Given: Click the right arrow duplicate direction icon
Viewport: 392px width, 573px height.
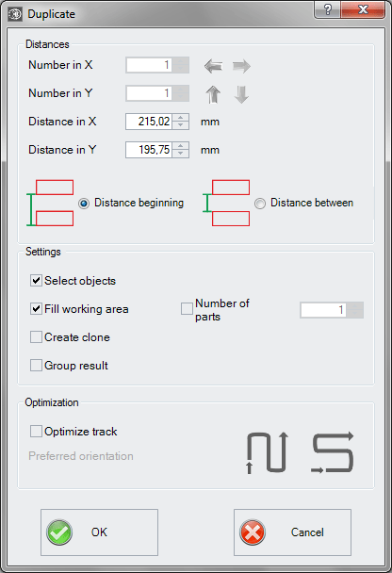Looking at the screenshot, I should click(241, 66).
